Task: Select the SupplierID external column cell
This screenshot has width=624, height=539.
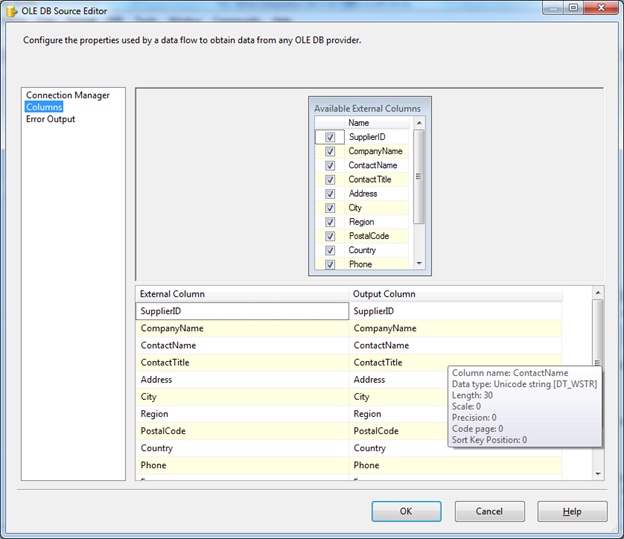Action: pyautogui.click(x=242, y=311)
